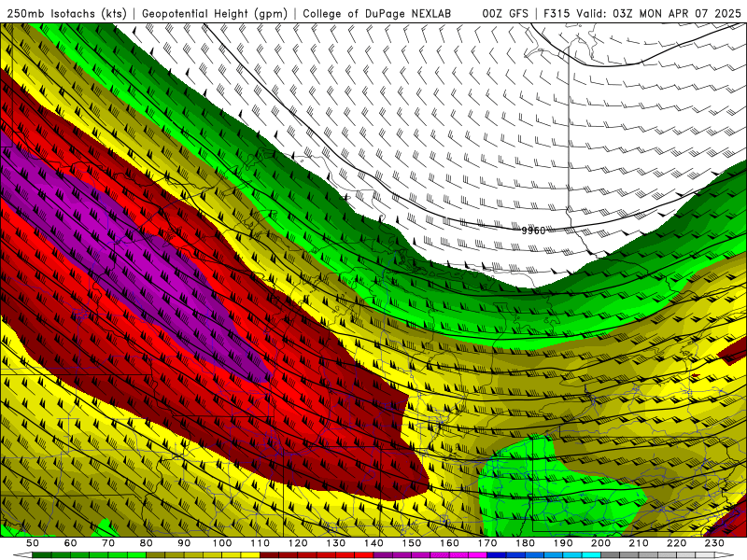Click the '00Z GFS' model run label

coord(505,14)
